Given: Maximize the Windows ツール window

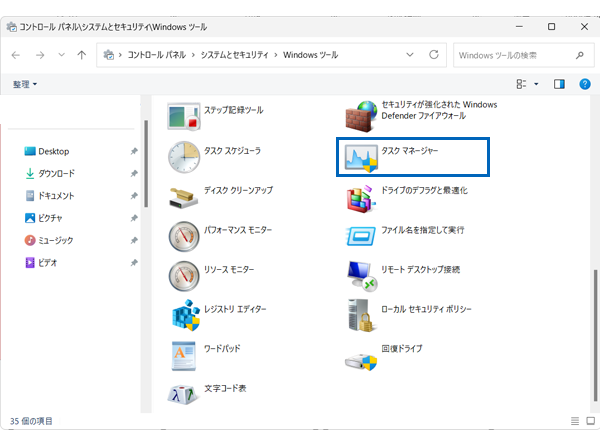Looking at the screenshot, I should click(x=551, y=26).
